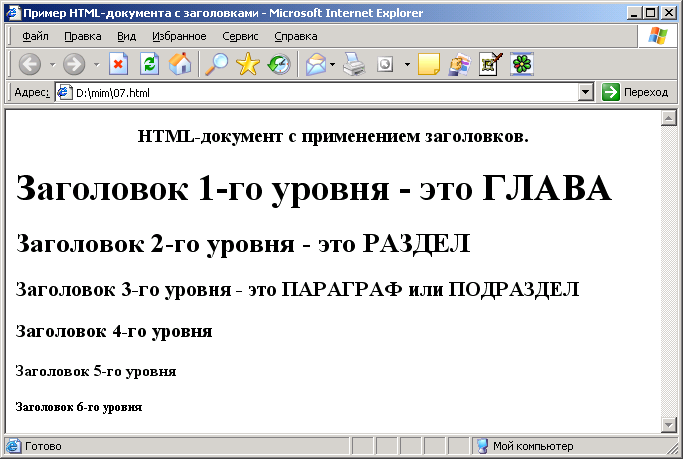Print the page with printer icon
This screenshot has width=683, height=459.
(354, 64)
